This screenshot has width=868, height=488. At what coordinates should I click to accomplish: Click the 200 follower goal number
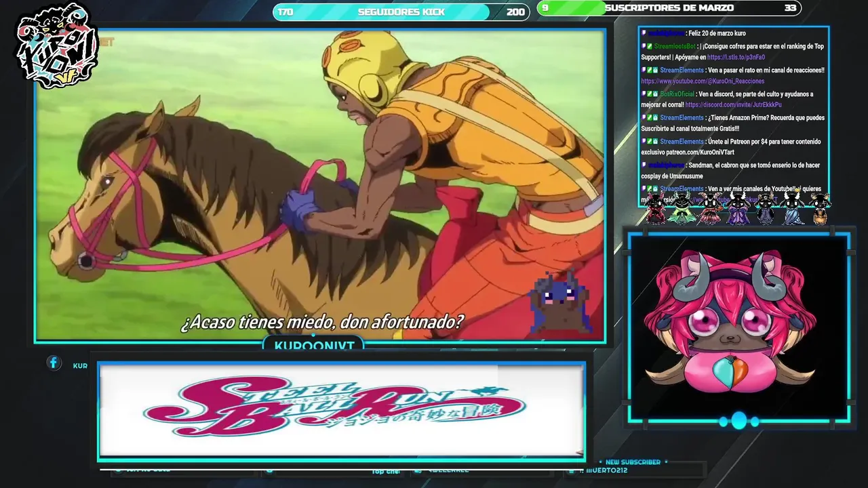click(515, 12)
